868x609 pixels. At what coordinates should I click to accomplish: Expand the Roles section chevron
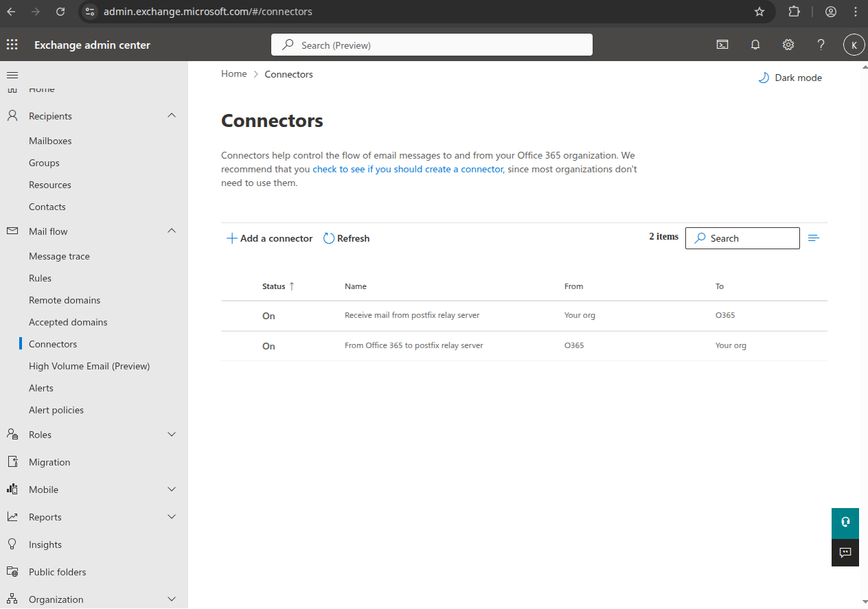tap(172, 435)
